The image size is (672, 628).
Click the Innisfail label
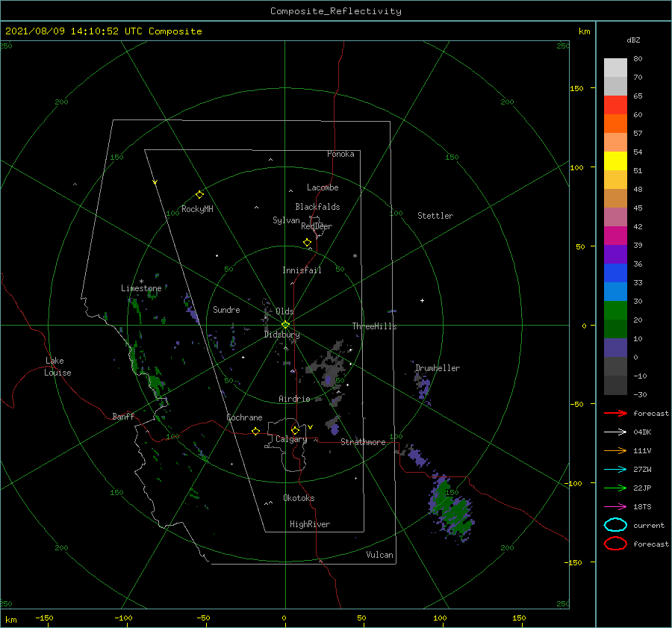coord(302,270)
